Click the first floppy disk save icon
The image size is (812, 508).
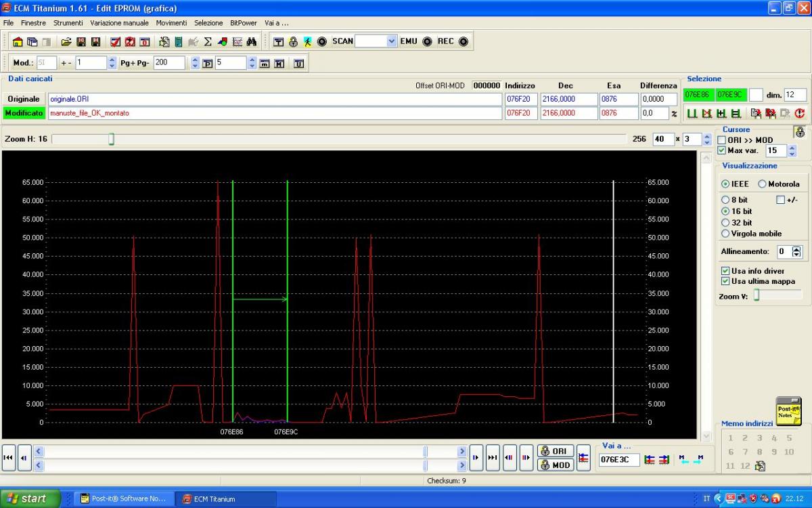coord(81,41)
